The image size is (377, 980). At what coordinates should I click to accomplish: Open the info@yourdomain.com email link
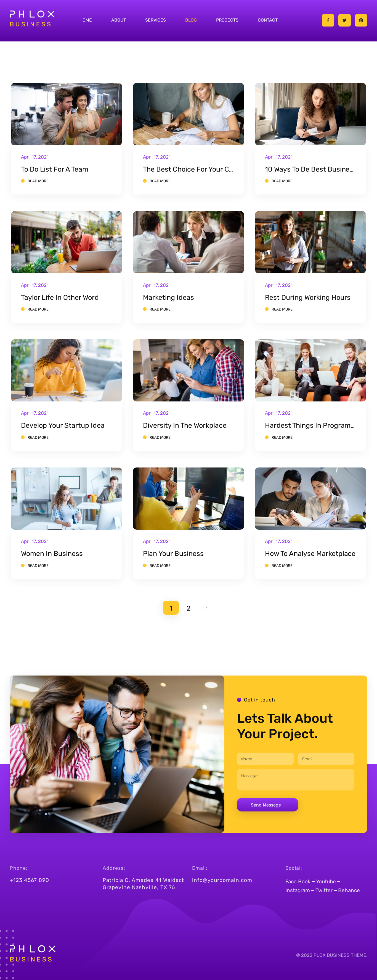coord(222,880)
